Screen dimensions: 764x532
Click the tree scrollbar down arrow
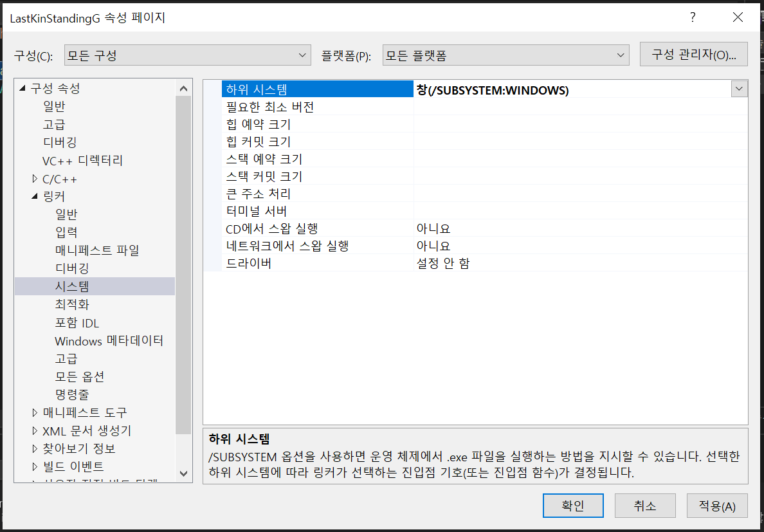pyautogui.click(x=183, y=473)
